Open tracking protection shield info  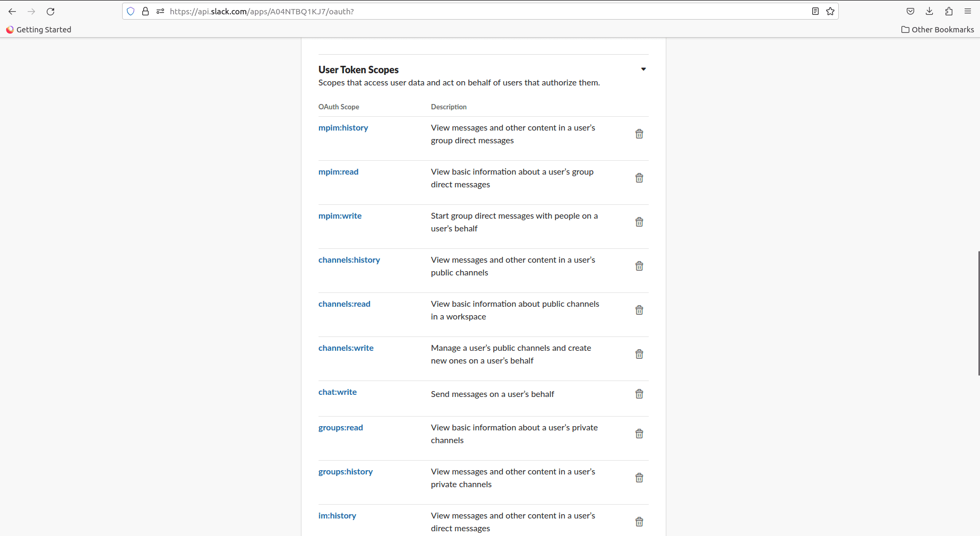[x=131, y=11]
